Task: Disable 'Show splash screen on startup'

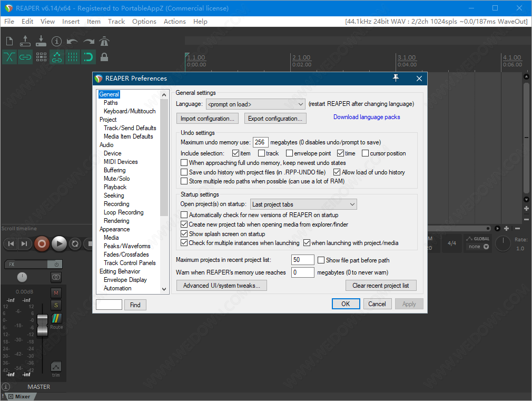Action: (x=184, y=233)
